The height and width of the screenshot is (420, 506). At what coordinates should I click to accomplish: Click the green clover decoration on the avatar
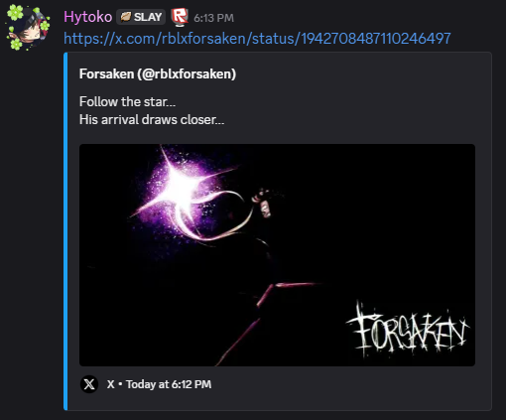15,13
